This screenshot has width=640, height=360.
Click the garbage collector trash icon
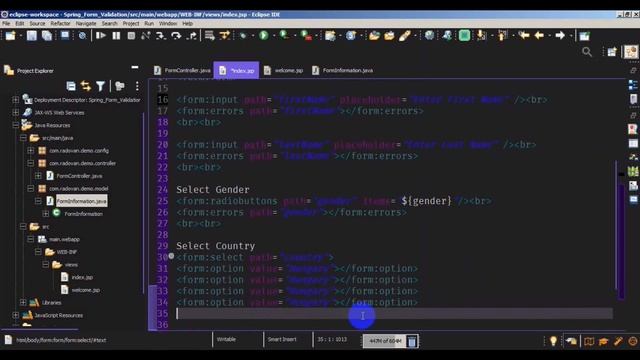412,341
